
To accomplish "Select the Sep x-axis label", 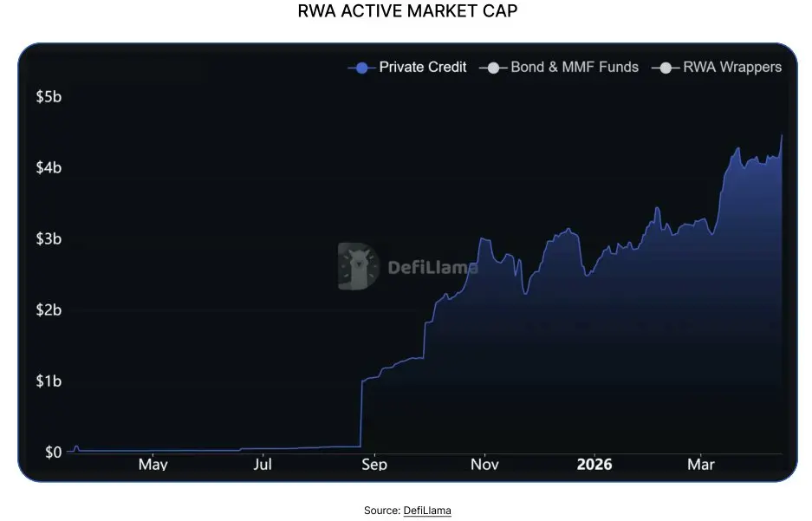I will 374,464.
